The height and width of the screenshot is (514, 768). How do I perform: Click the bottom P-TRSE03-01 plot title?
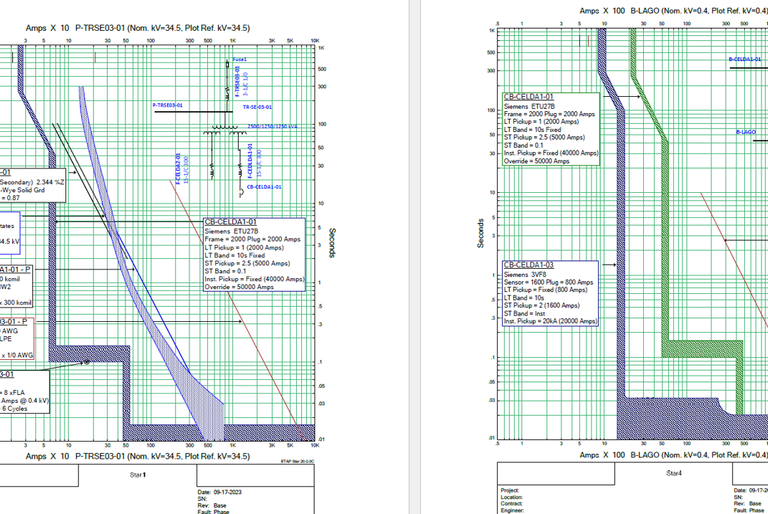click(138, 456)
